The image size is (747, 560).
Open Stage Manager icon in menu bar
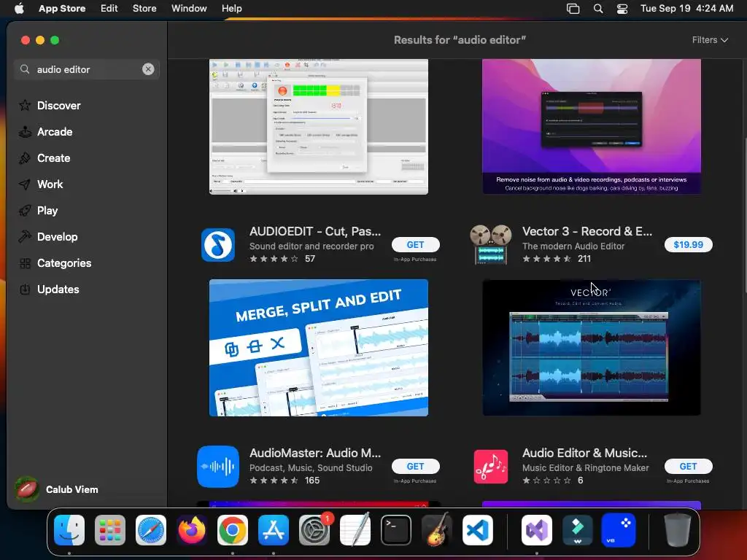coord(573,9)
